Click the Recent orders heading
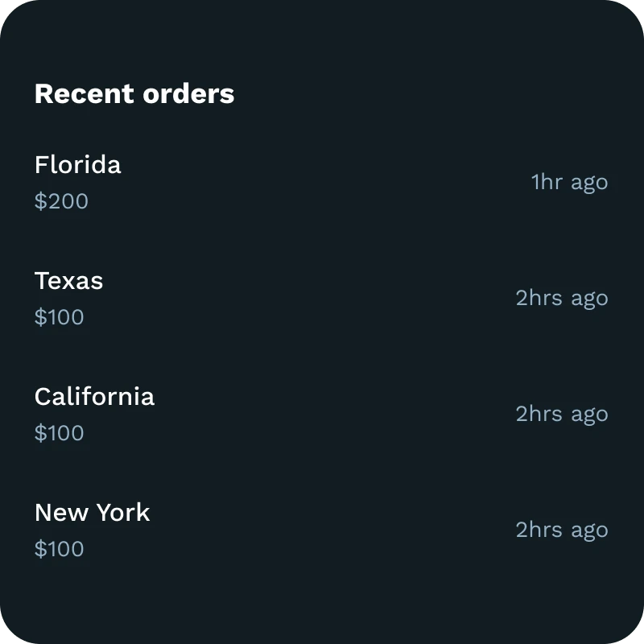The image size is (644, 644). [x=134, y=94]
